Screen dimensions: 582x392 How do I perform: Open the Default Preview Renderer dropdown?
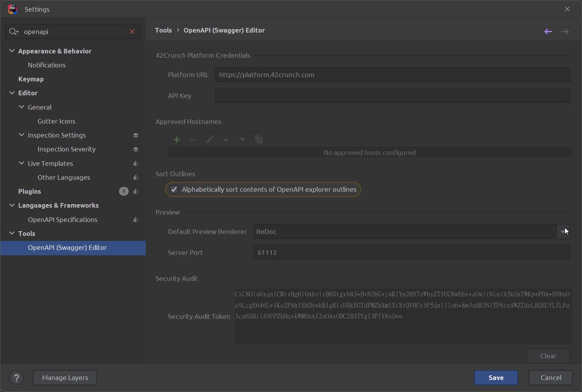coord(563,232)
